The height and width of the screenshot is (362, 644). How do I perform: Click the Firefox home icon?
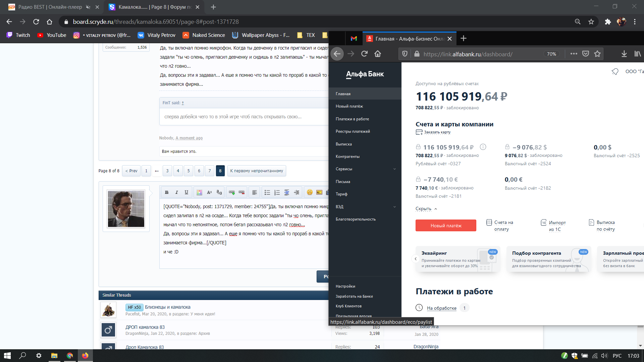[x=378, y=54]
